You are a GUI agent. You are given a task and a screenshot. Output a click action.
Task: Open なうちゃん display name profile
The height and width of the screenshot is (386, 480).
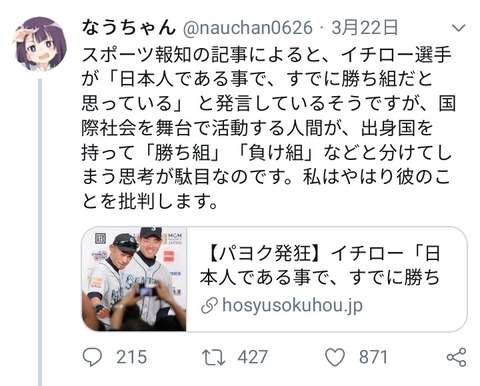click(x=129, y=28)
